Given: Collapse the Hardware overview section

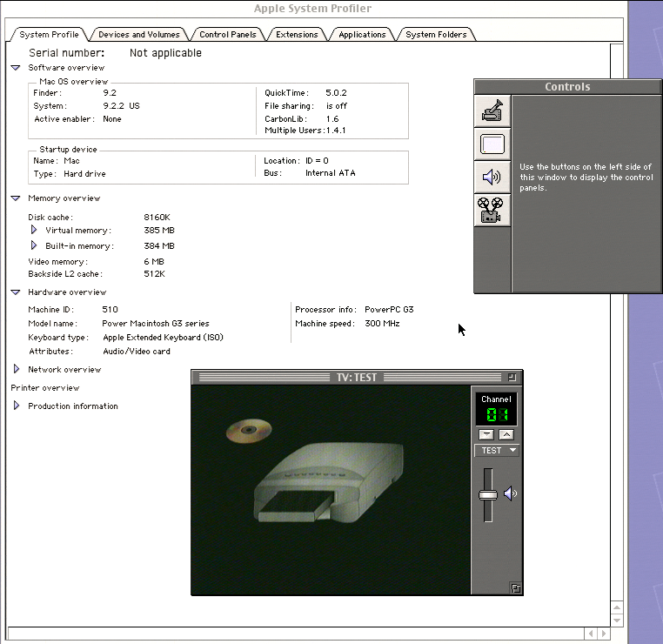Looking at the screenshot, I should 16,292.
